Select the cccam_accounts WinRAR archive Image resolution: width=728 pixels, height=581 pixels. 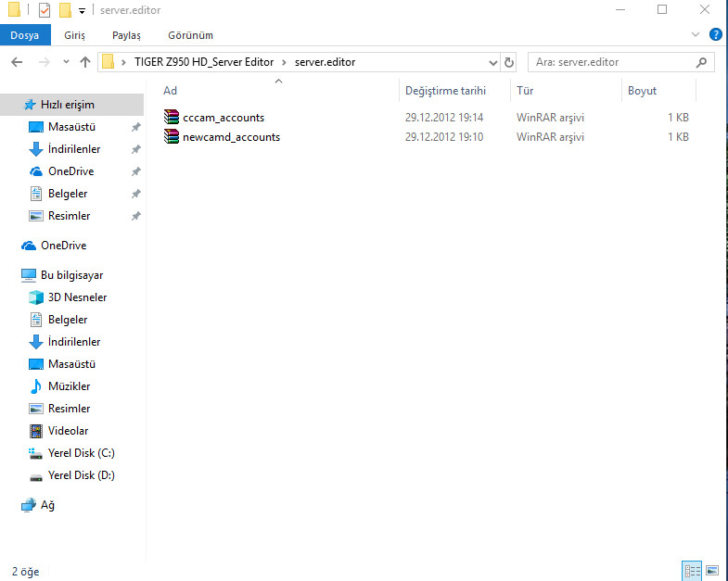coord(223,118)
